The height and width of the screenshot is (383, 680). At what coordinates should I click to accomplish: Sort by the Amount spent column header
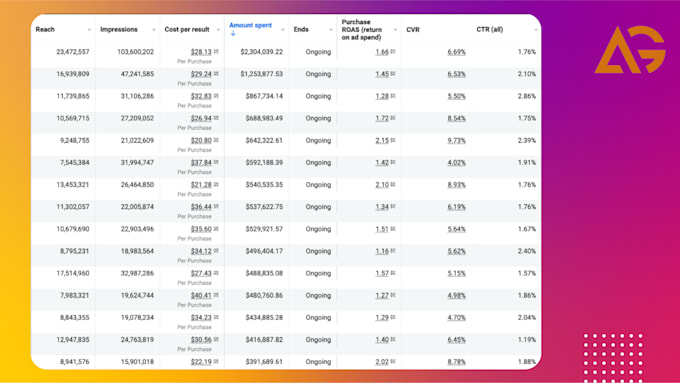click(x=250, y=25)
